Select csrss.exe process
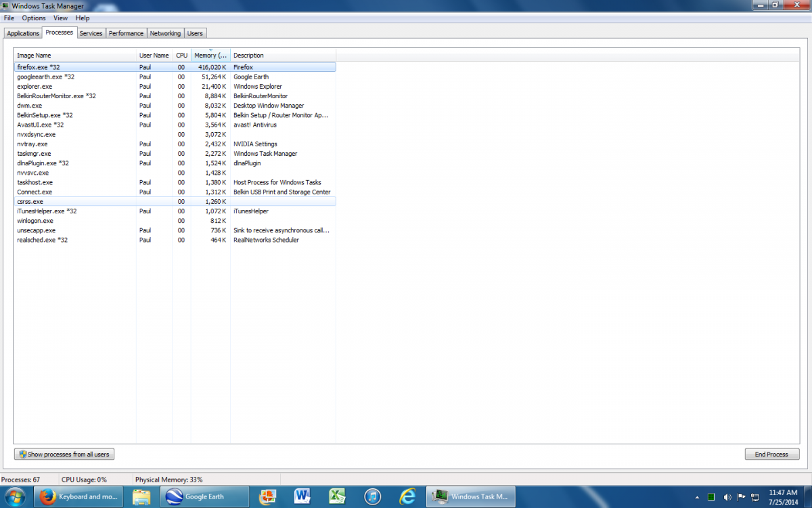812x508 pixels. (175, 201)
